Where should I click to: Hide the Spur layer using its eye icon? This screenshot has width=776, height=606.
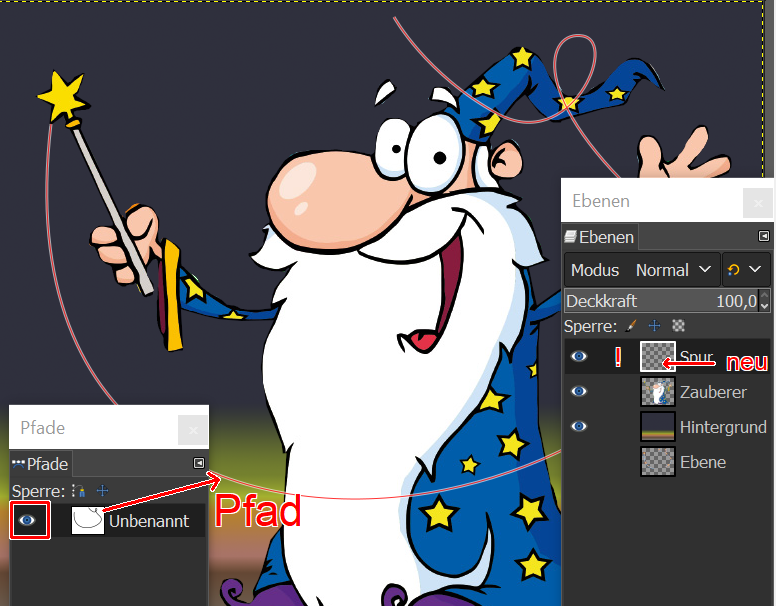[x=579, y=356]
